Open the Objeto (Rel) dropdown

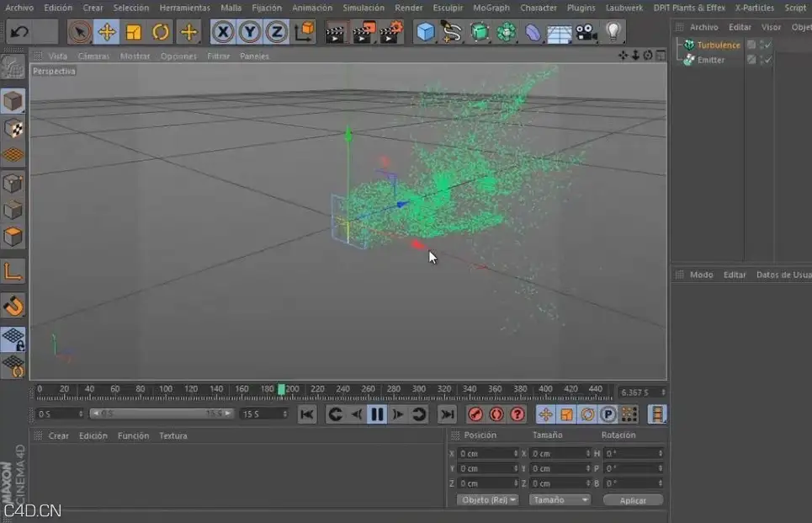tap(487, 500)
